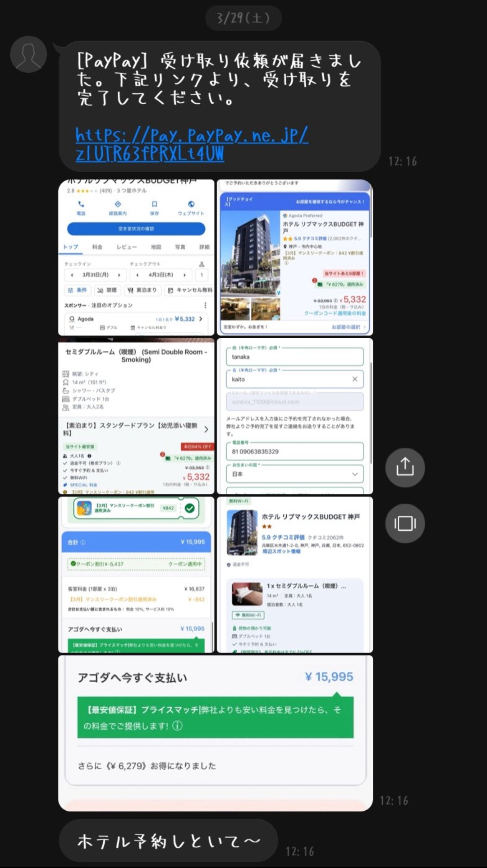The image size is (487, 868).
Task: Open the Semi Double Room Smoking thumbnail
Action: click(136, 416)
